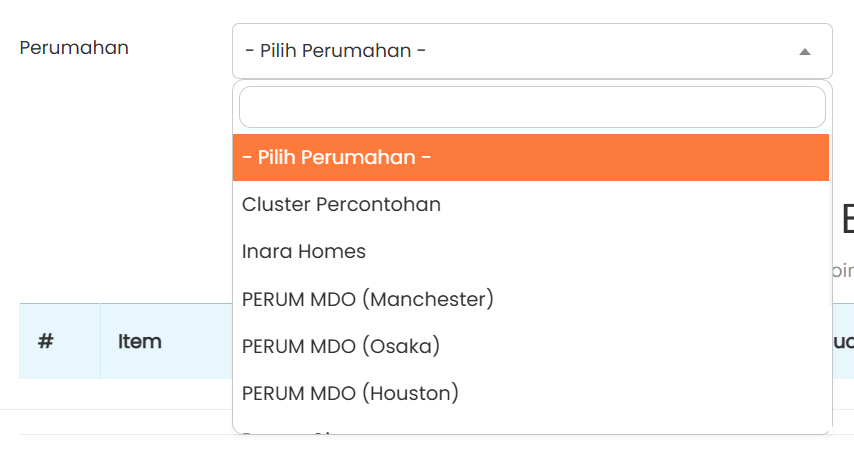Image resolution: width=854 pixels, height=452 pixels.
Task: Click the "#" column header
Action: pos(46,341)
